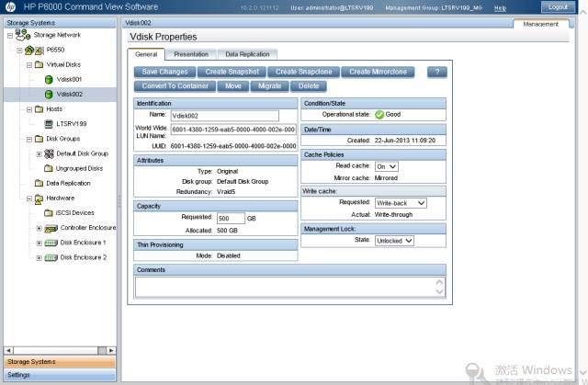The image size is (588, 385).
Task: Select Vdisk001 tree row text
Action: click(70, 79)
